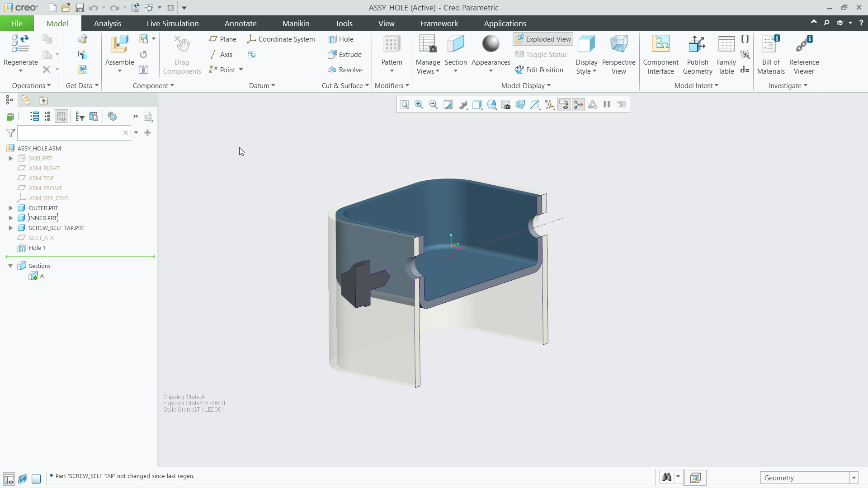Click Publish Geometry button
The image size is (868, 488).
point(698,55)
